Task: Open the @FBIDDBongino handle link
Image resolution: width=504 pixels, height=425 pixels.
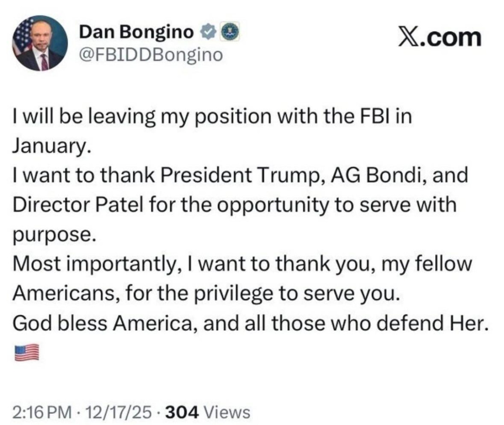Action: click(151, 55)
